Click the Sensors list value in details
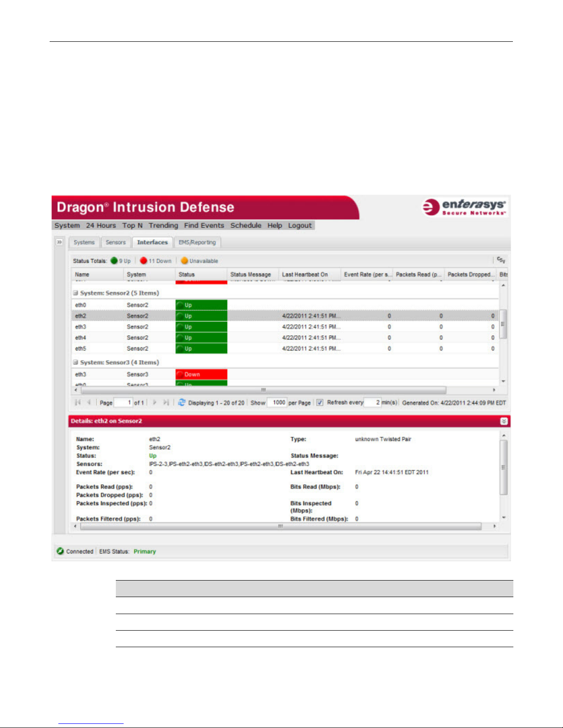 pyautogui.click(x=229, y=464)
